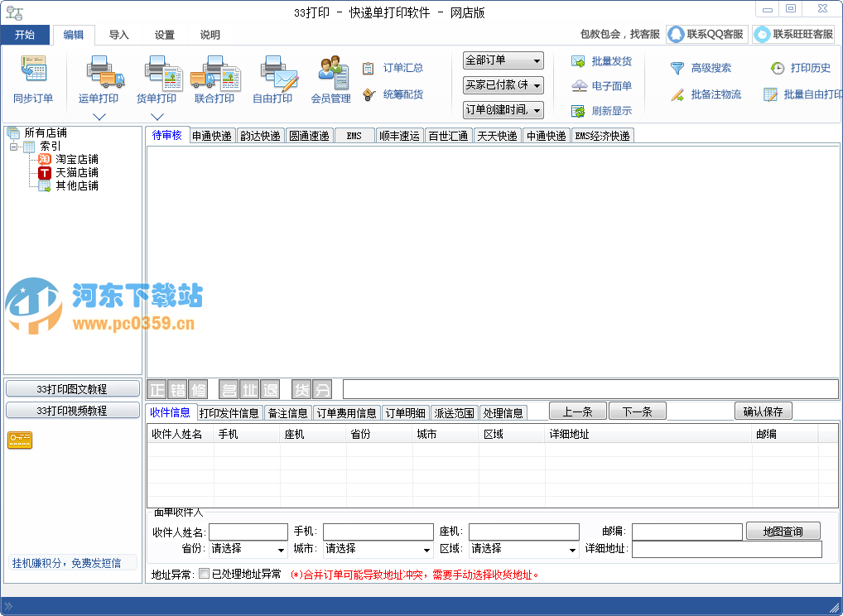Switch to the 顺丰速运 courier tab
Viewport: 843px width, 616px height.
pyautogui.click(x=398, y=135)
